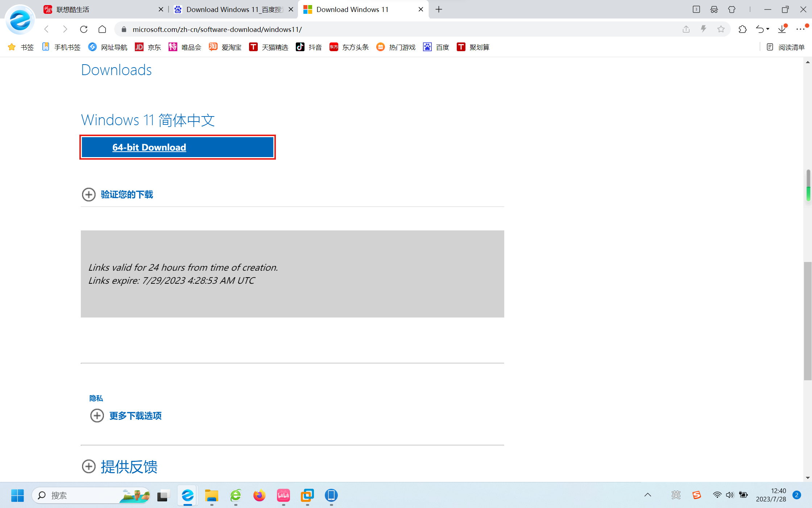Open the undo dropdown arrow in toolbar
812x508 pixels.
pos(768,29)
